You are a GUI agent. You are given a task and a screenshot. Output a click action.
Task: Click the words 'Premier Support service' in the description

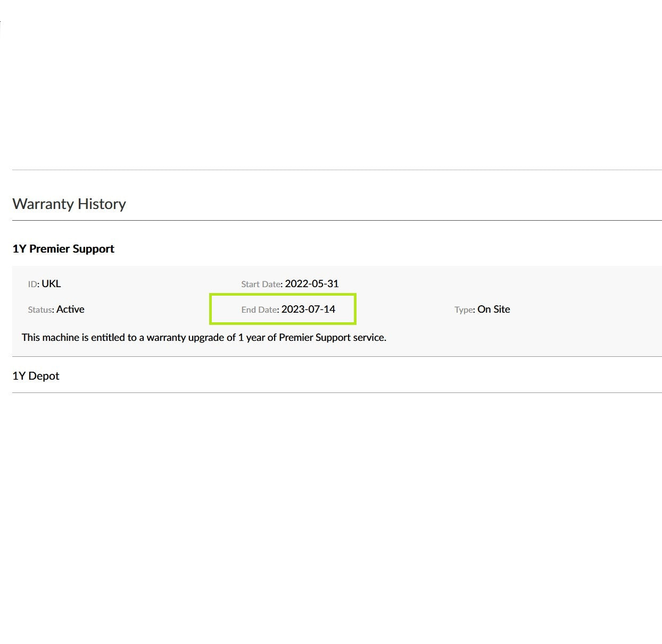[x=332, y=337]
